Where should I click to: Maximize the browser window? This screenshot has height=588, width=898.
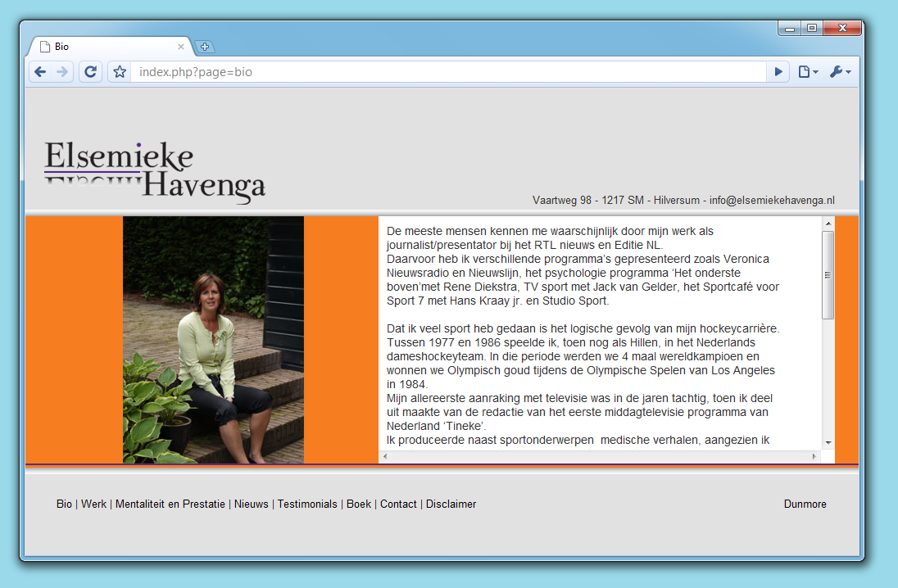pos(812,28)
